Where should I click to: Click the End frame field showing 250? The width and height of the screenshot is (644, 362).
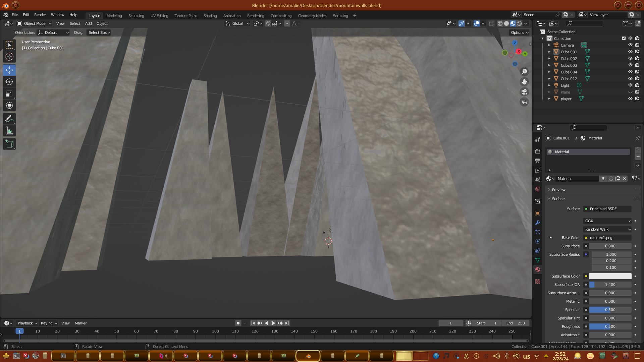pyautogui.click(x=516, y=323)
